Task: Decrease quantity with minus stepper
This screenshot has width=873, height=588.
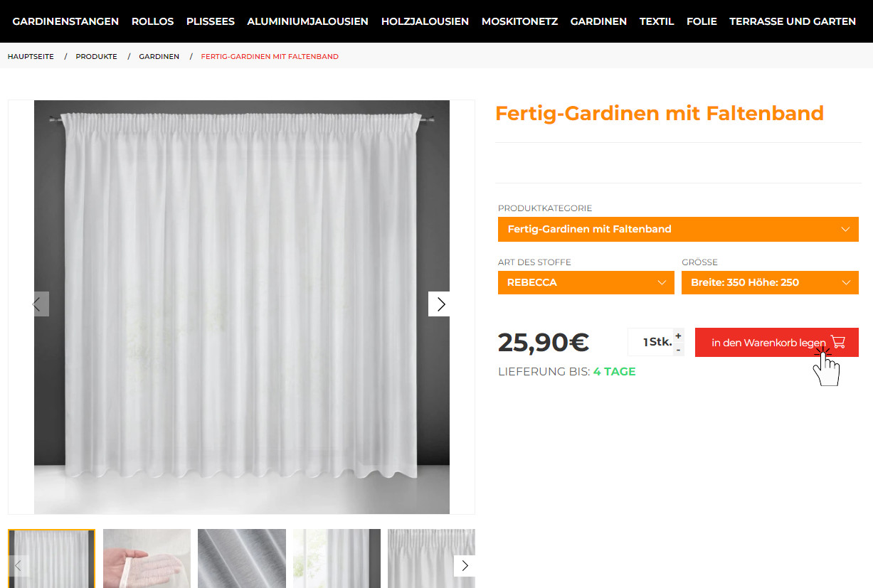Action: click(678, 350)
